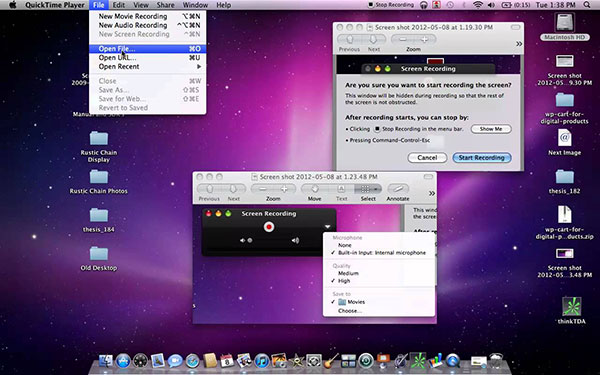Select the Text tool in Preview toolbar

(x=341, y=189)
